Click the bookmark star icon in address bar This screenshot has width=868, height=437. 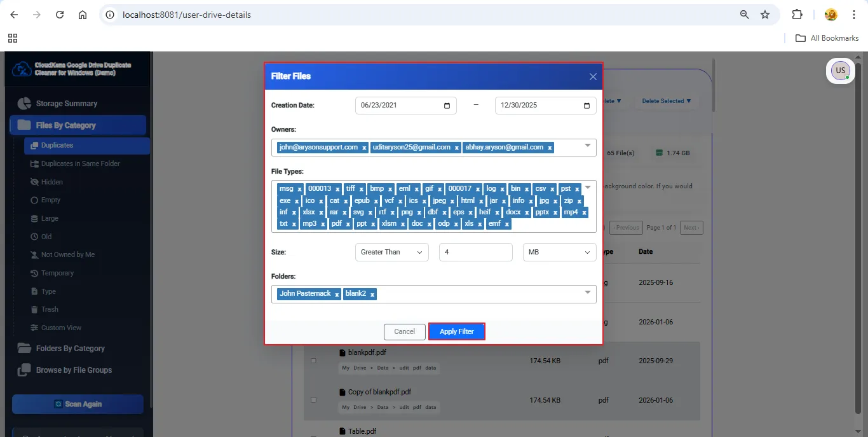pyautogui.click(x=765, y=15)
